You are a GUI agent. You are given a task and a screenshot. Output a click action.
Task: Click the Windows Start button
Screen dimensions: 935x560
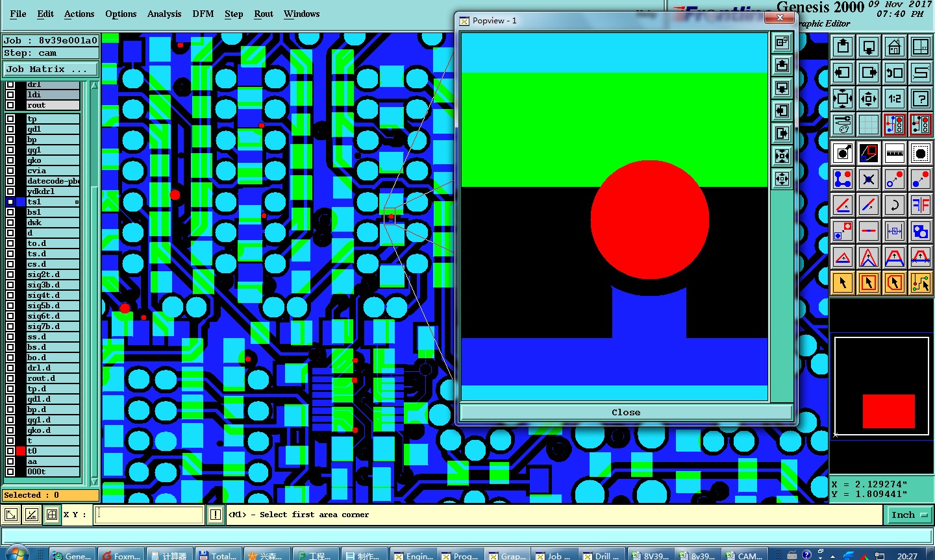[16, 554]
